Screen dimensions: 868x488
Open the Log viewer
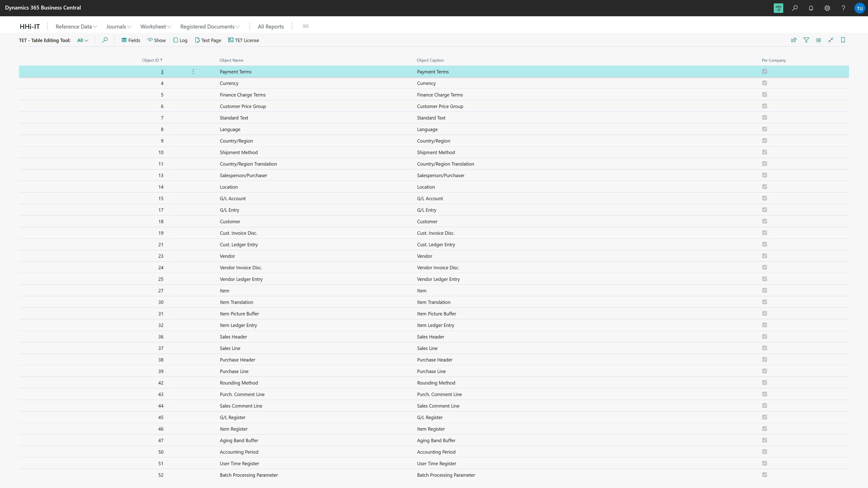[x=180, y=40]
